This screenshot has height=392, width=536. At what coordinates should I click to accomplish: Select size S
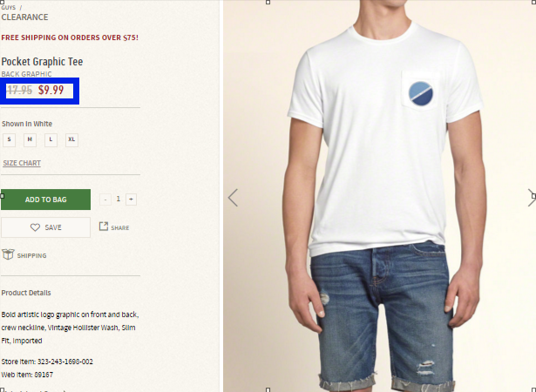pyautogui.click(x=10, y=139)
